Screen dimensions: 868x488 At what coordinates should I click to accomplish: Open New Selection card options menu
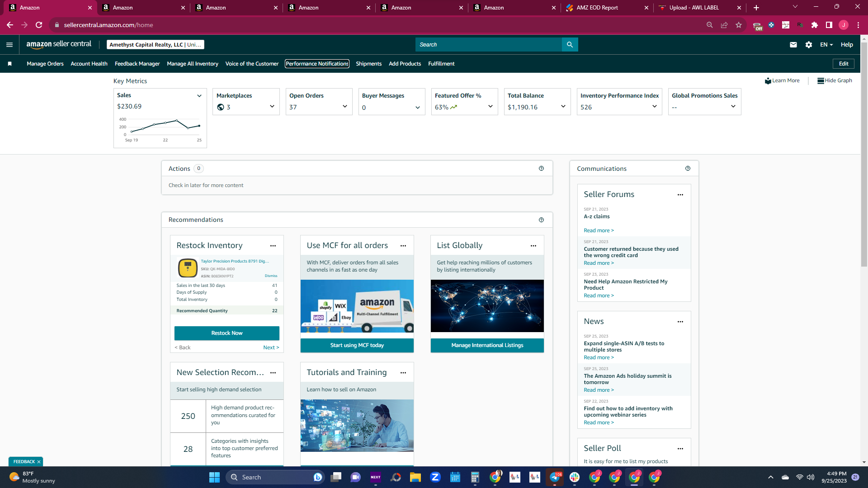click(273, 373)
